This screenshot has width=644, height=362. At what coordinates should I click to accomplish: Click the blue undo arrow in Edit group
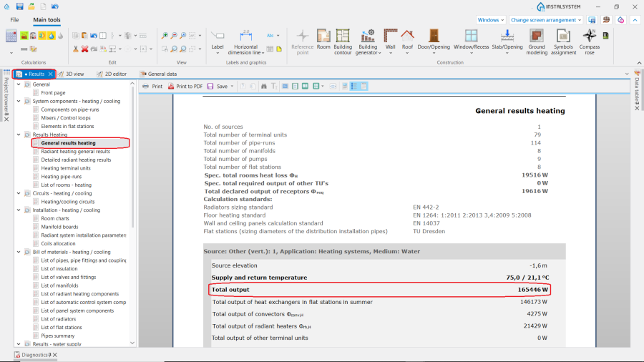point(94,36)
